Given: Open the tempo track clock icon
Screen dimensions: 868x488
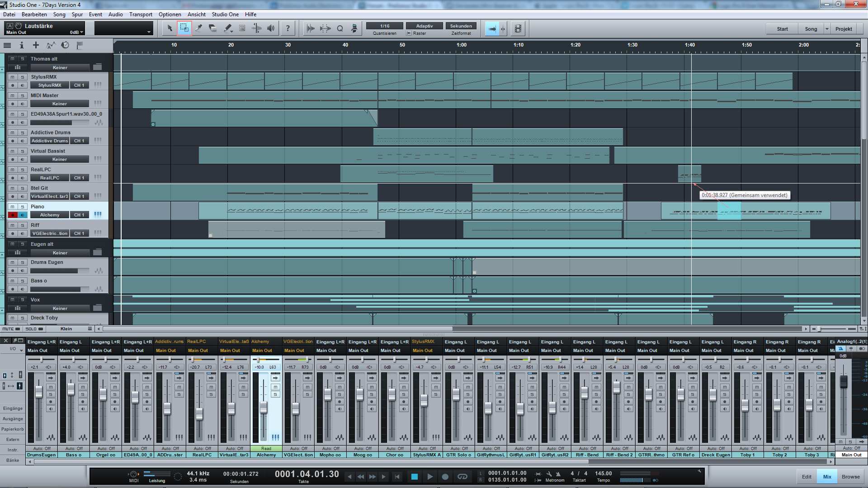Looking at the screenshot, I should tap(65, 45).
